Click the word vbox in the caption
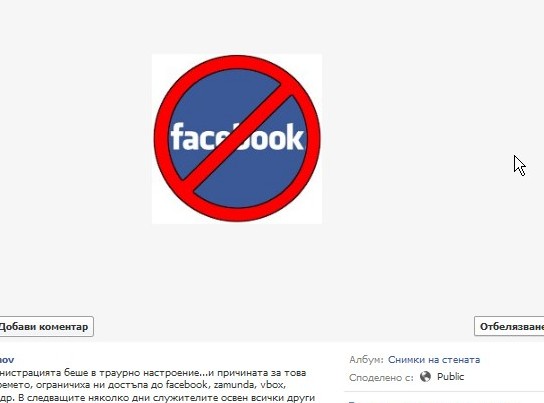The height and width of the screenshot is (403, 544). tap(273, 385)
